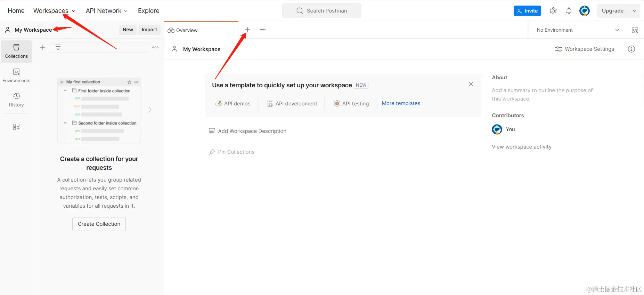Screen dimensions: 644x295
Task: Open the dropdown arrow next to Upgrade
Action: (x=635, y=11)
